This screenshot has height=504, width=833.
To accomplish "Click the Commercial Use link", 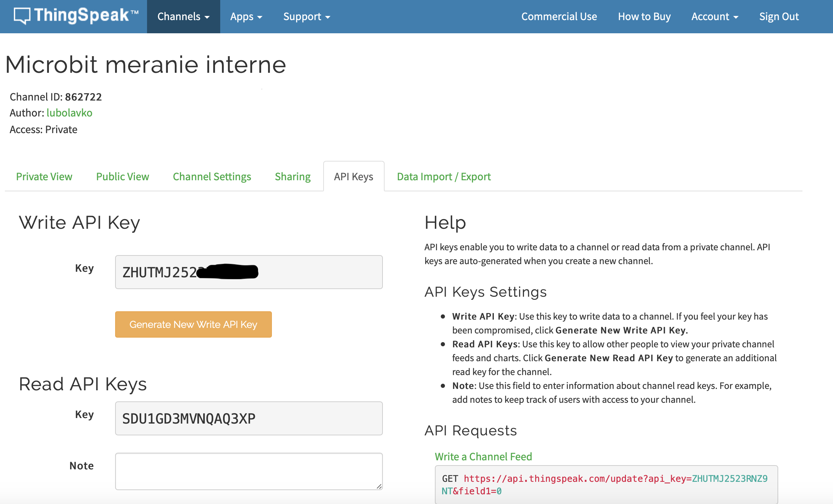I will (559, 17).
